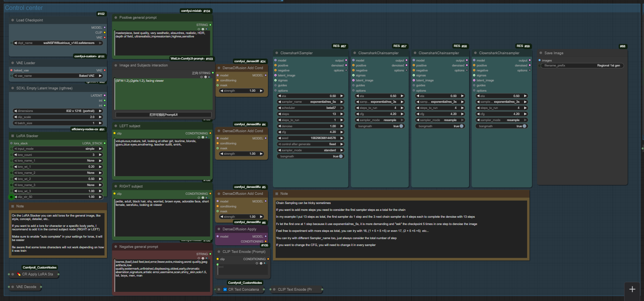644x301 pixels.
Task: Collapse the Load Checkpoint node using its dot
Action: (x=13, y=20)
